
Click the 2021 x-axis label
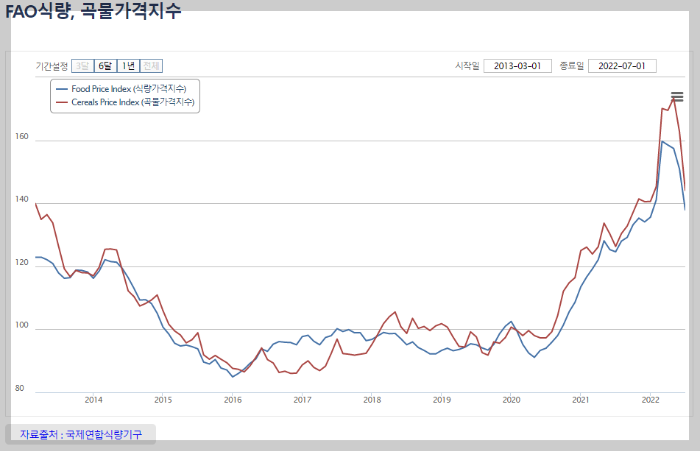pos(580,400)
